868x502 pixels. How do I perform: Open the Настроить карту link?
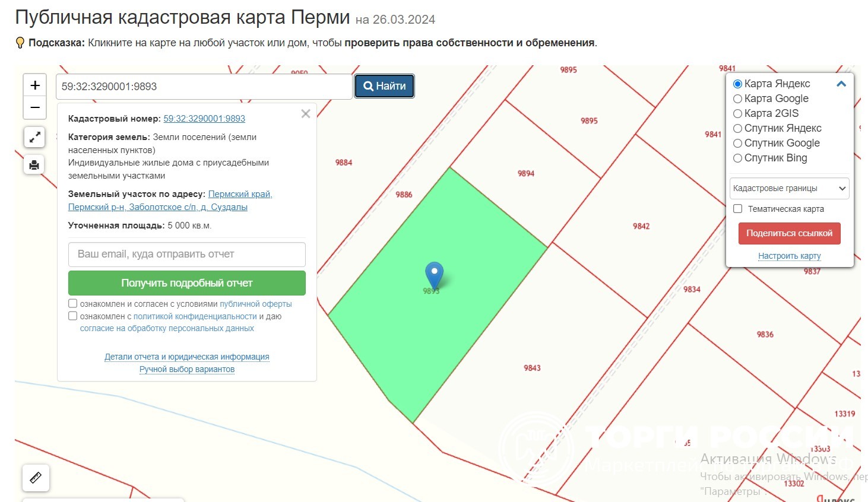(789, 256)
